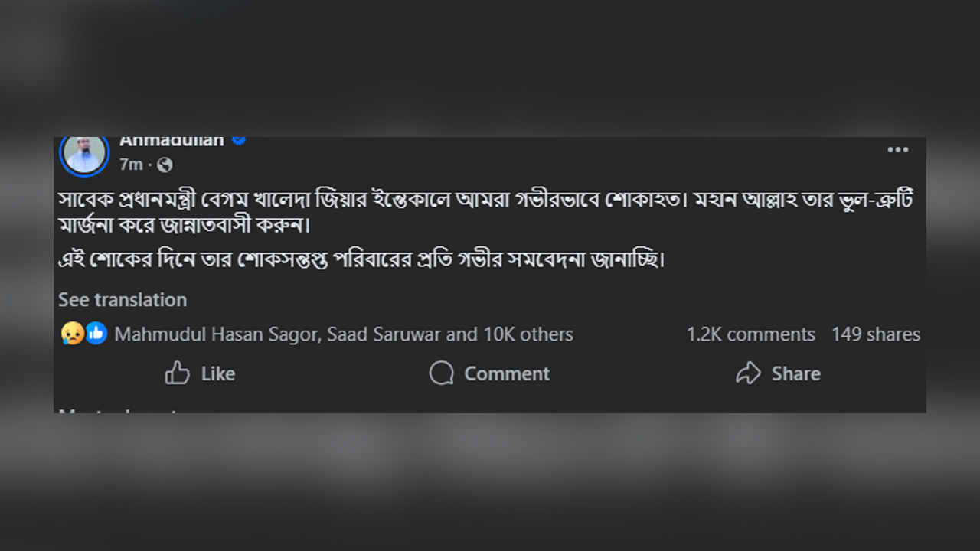
Task: Click the post's second paragraph condolence line
Action: [361, 260]
